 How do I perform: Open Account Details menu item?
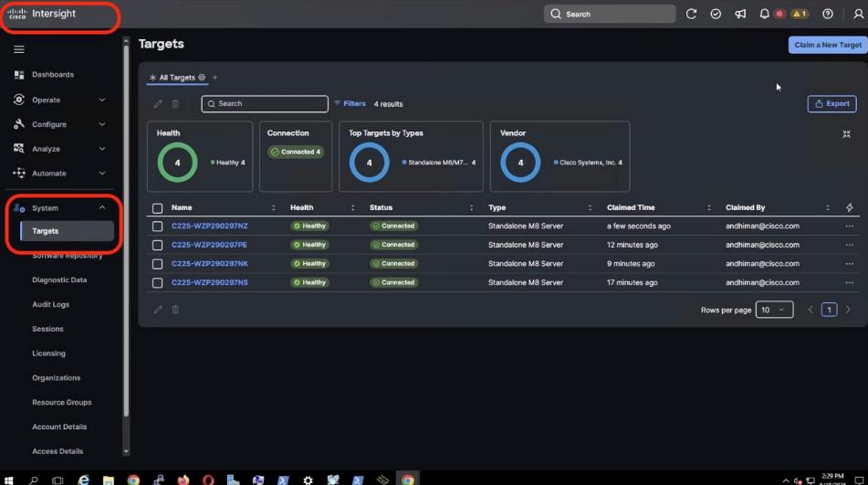point(59,427)
